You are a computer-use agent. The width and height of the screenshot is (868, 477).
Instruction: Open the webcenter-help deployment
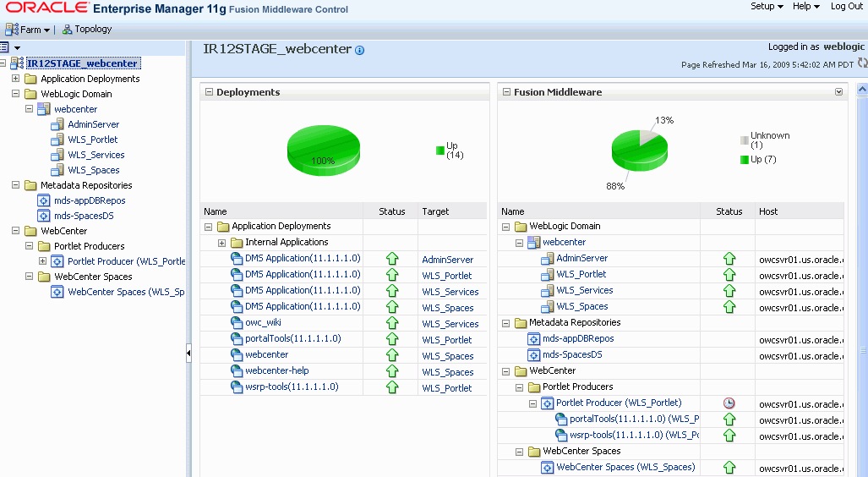[276, 370]
